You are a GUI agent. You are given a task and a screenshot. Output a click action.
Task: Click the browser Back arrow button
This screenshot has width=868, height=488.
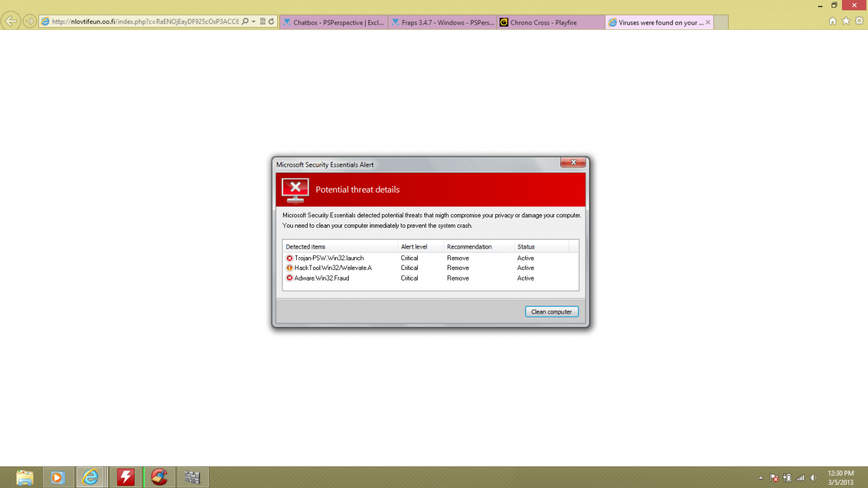[x=11, y=21]
